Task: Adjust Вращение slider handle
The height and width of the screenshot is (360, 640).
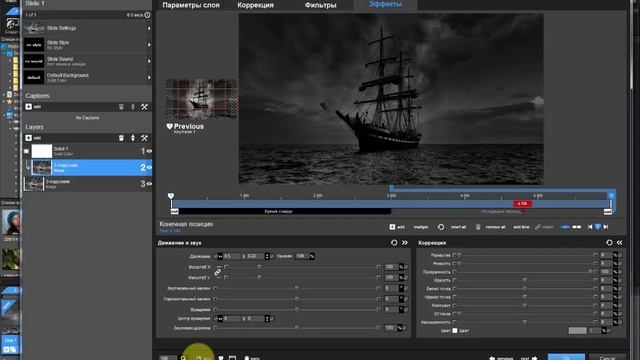Action: 297,309
